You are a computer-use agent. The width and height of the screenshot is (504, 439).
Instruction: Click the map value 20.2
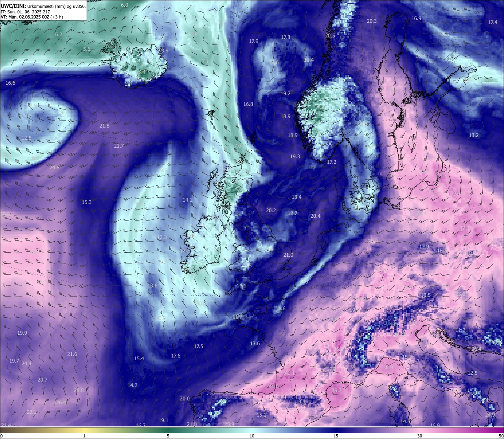271,210
